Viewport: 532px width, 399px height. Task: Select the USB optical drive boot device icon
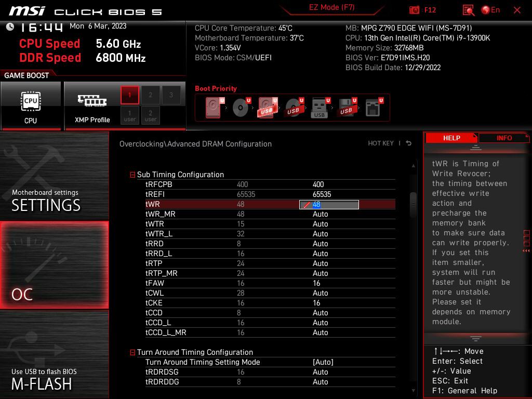295,107
